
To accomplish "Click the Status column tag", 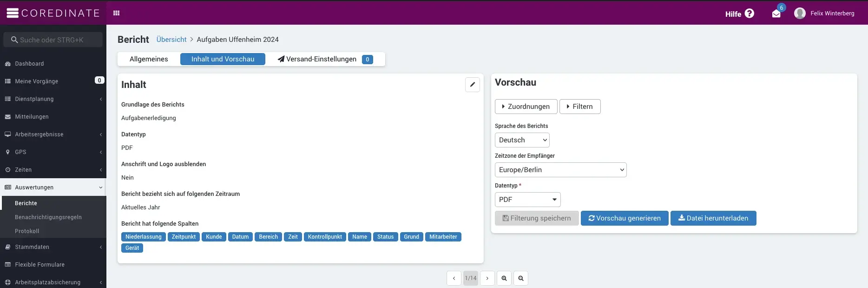I will pyautogui.click(x=385, y=237).
